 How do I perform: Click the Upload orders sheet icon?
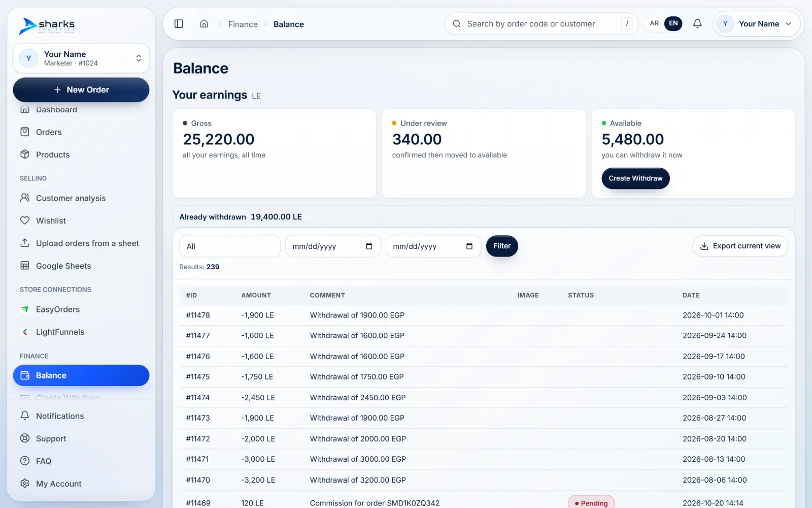tap(25, 243)
